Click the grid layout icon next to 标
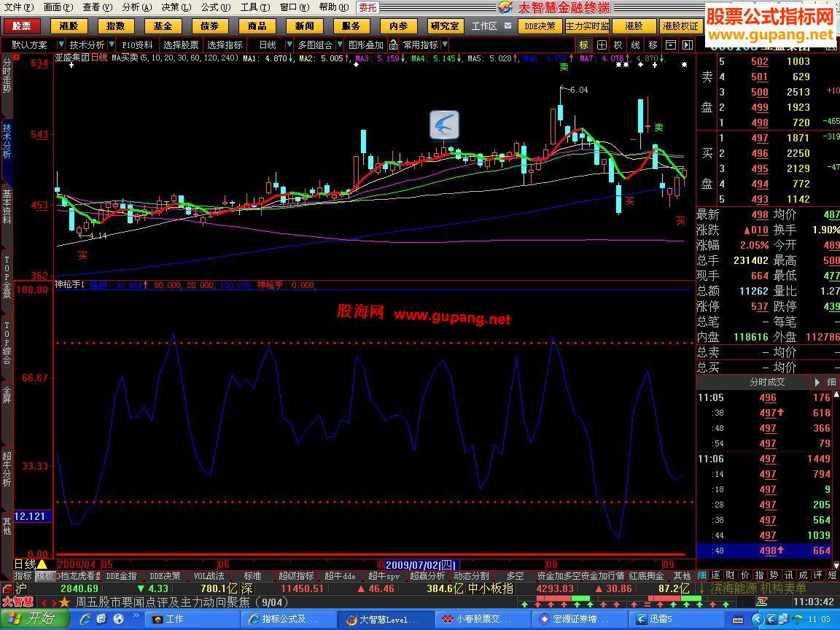840x630 pixels. tap(602, 45)
